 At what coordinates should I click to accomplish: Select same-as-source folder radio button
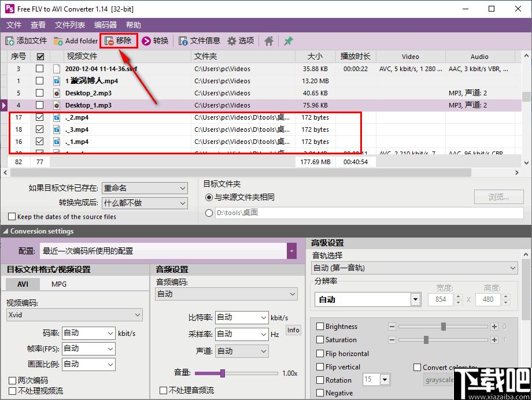click(209, 197)
